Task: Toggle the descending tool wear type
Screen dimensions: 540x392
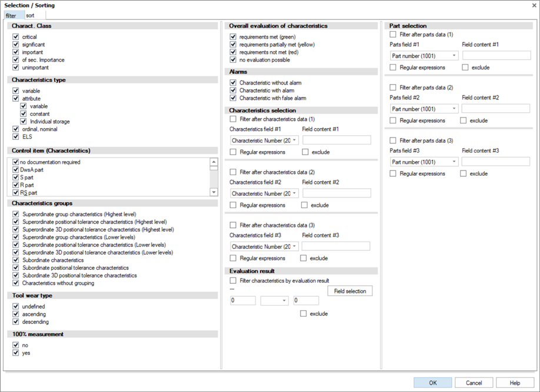Action: [x=15, y=322]
